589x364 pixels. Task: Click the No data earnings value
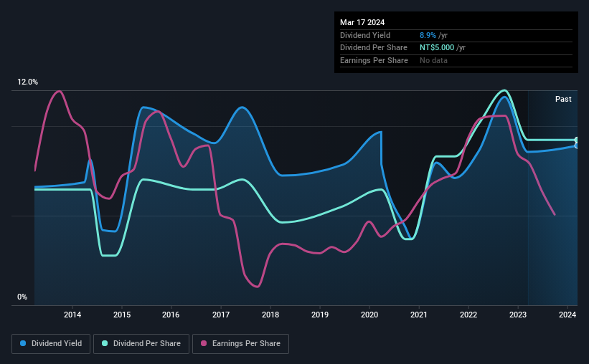click(433, 60)
